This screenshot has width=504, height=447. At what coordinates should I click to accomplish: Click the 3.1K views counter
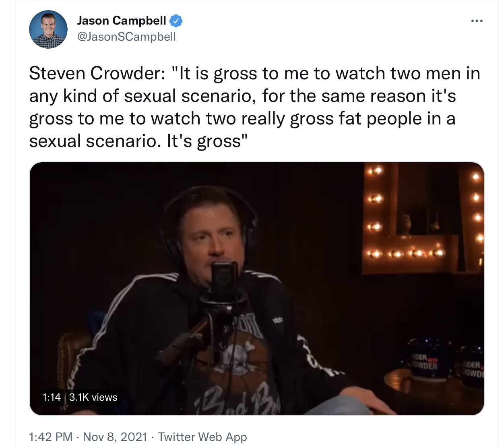coord(93,397)
